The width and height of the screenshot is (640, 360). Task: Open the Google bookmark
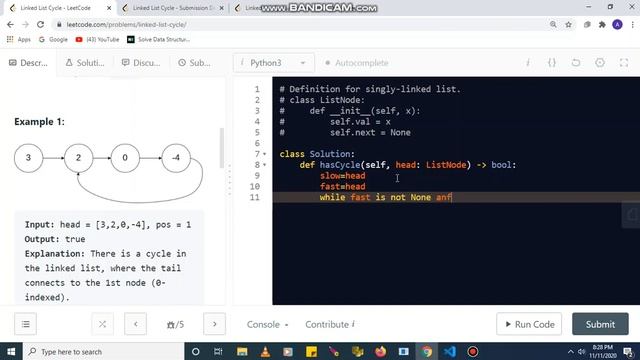click(x=53, y=40)
